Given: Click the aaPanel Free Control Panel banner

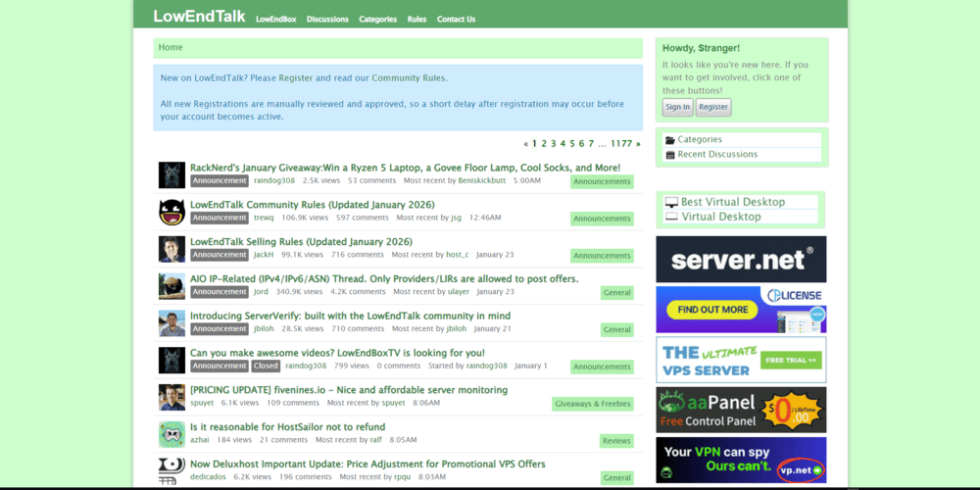Looking at the screenshot, I should click(741, 410).
